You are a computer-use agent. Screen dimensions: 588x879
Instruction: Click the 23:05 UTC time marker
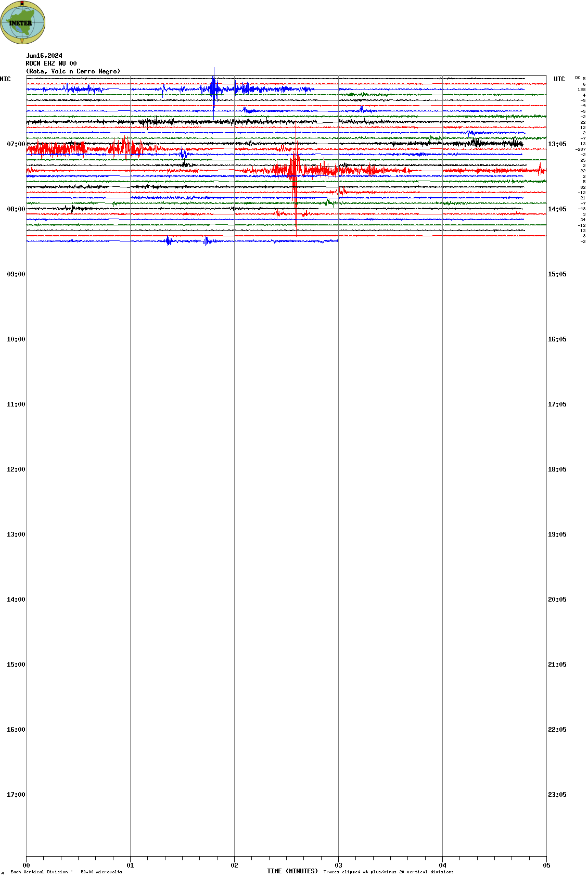[557, 795]
